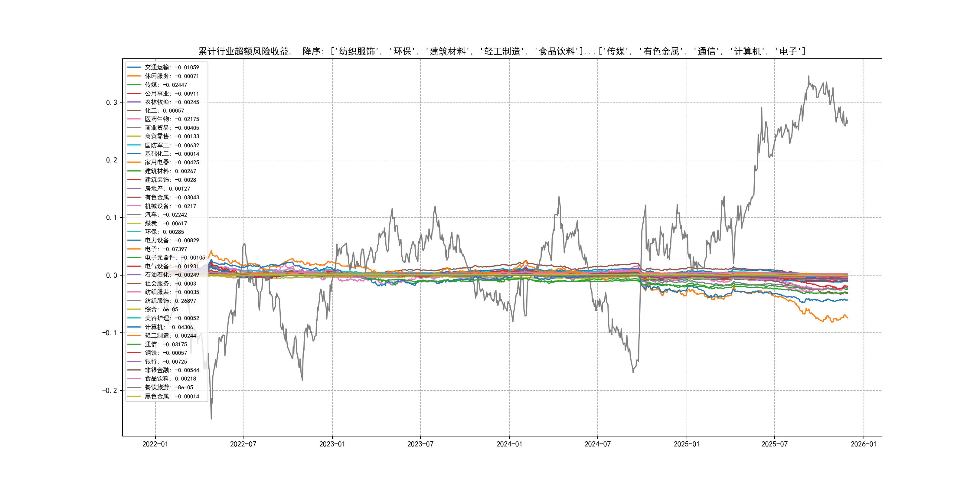980x490 pixels.
Task: Click the 2023-07 x-axis tick label
Action: point(420,444)
